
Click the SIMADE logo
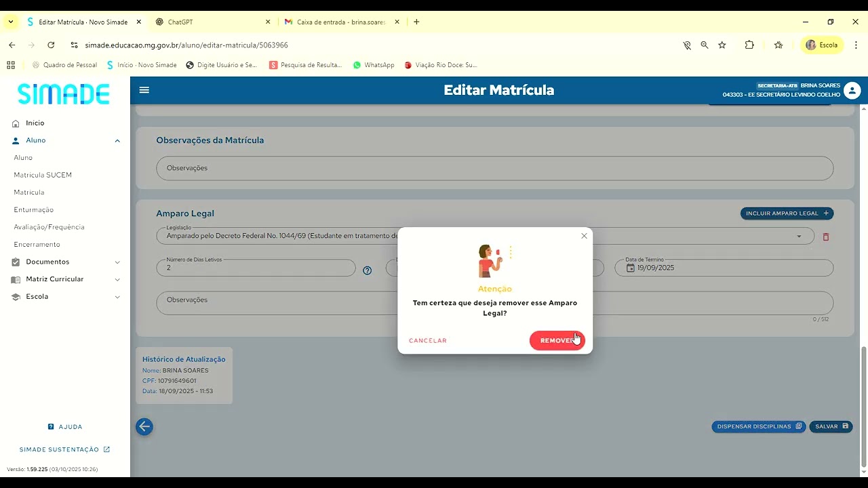tap(64, 94)
